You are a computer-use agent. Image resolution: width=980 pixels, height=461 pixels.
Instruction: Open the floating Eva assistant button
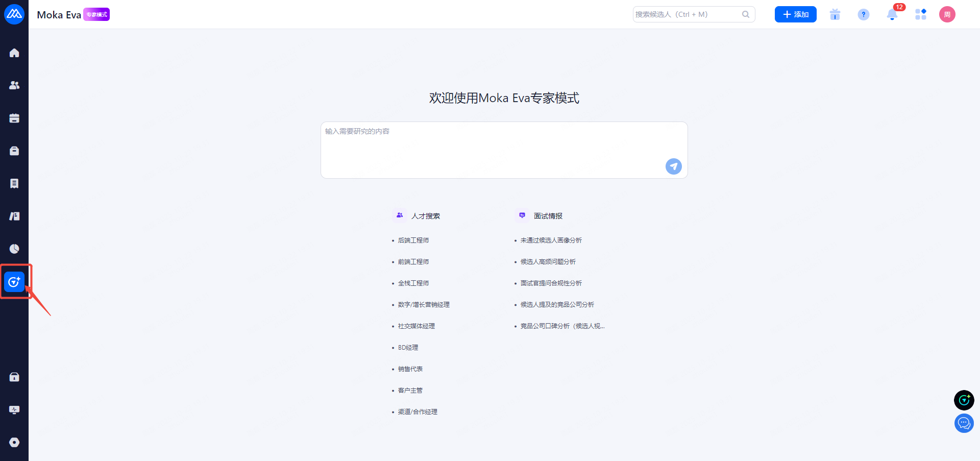point(964,400)
